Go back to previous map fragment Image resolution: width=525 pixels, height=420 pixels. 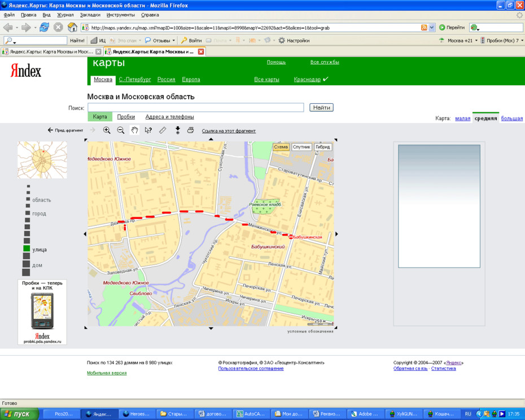pos(65,130)
